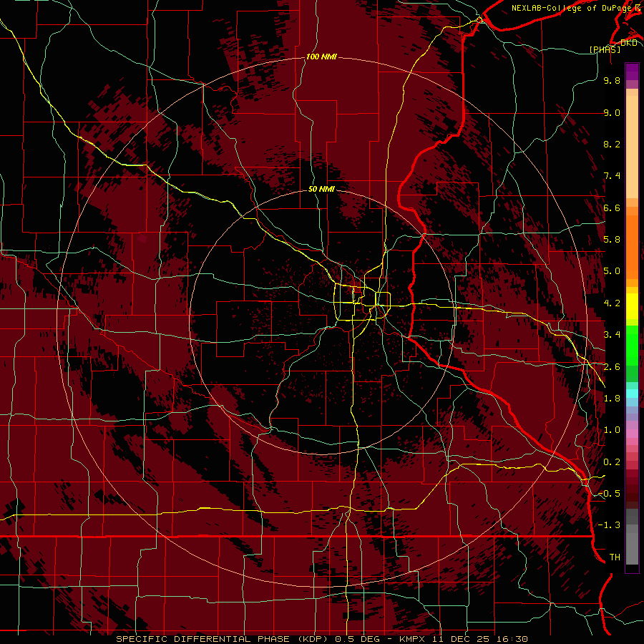Click the [PHAS] units label above color bar
644x644 pixels.
click(605, 49)
